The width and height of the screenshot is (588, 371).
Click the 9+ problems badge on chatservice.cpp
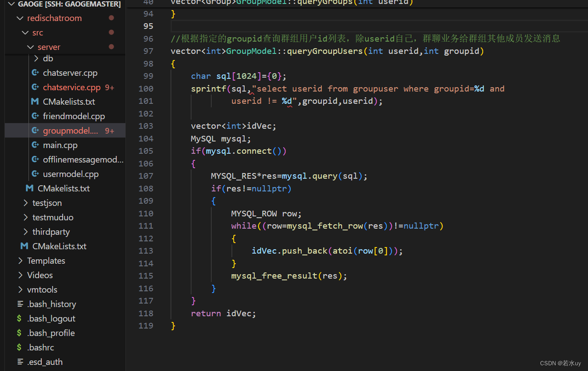pos(110,88)
